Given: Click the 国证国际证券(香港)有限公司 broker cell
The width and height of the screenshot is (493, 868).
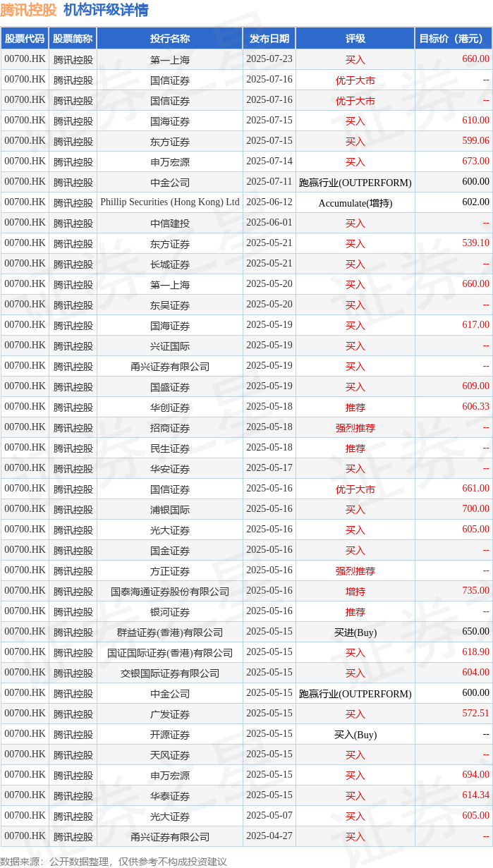Looking at the screenshot, I should [170, 653].
